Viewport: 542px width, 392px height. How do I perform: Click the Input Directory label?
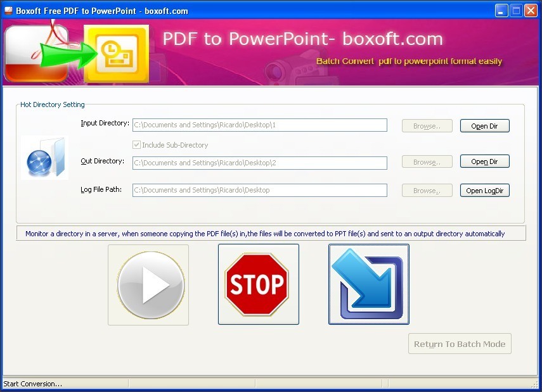105,123
